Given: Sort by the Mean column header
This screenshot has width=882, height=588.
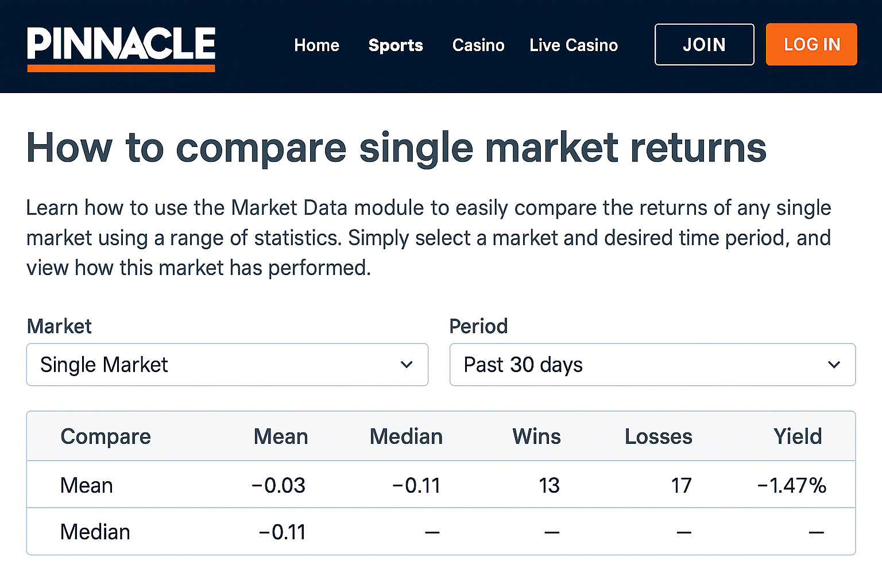Looking at the screenshot, I should 281,436.
